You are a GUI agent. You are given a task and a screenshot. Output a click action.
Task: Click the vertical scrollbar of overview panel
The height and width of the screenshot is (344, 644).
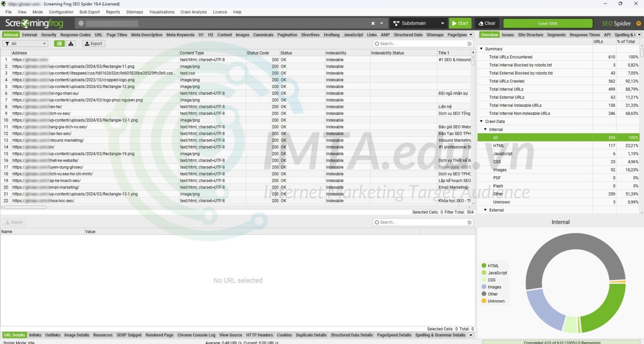pos(642,52)
